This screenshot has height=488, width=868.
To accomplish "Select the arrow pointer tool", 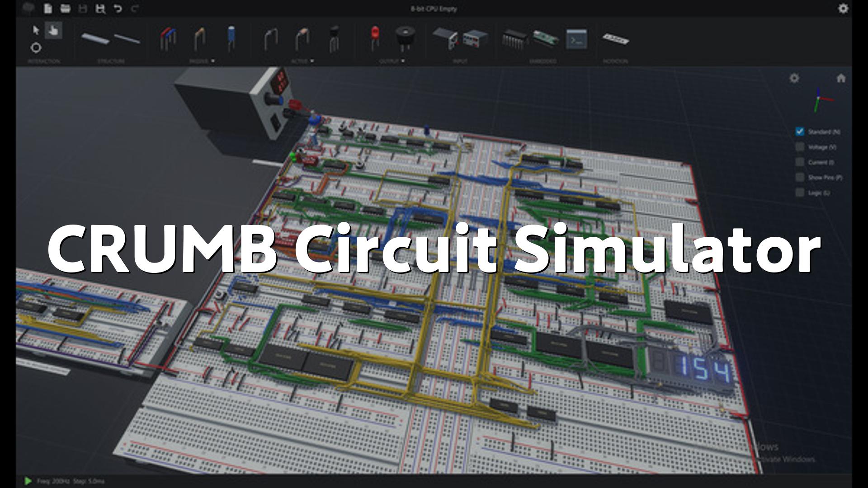I will click(x=36, y=30).
